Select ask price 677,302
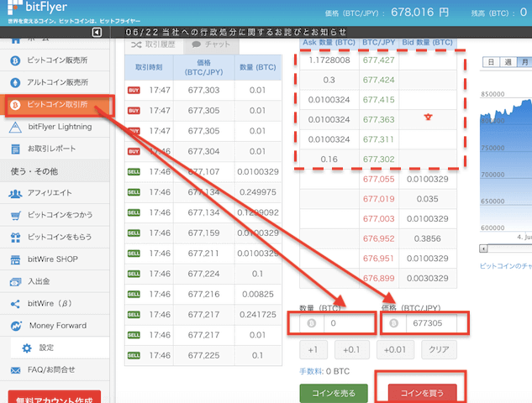Image resolution: width=532 pixels, height=403 pixels. [379, 160]
